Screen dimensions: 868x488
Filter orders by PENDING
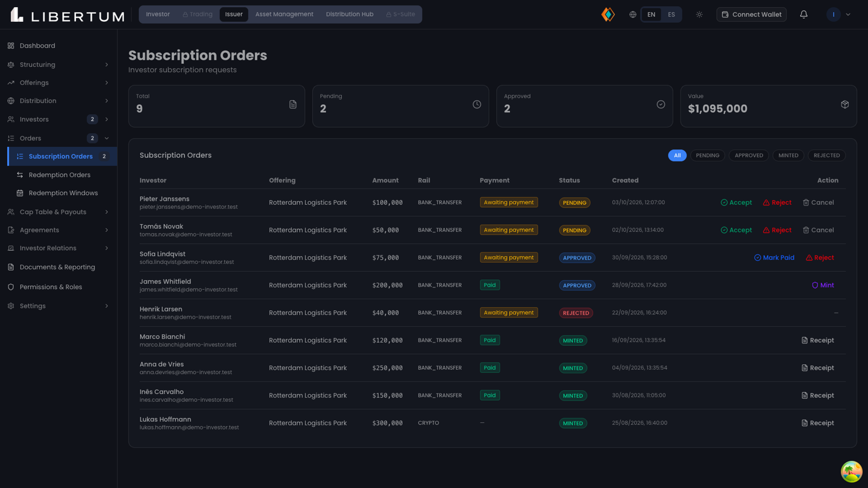point(707,155)
